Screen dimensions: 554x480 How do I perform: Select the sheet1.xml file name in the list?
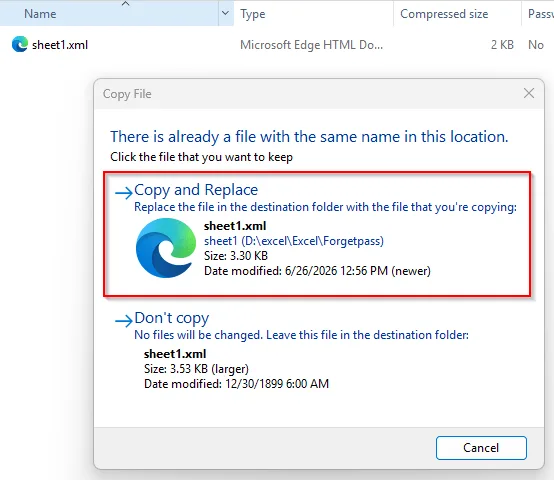pyautogui.click(x=60, y=45)
